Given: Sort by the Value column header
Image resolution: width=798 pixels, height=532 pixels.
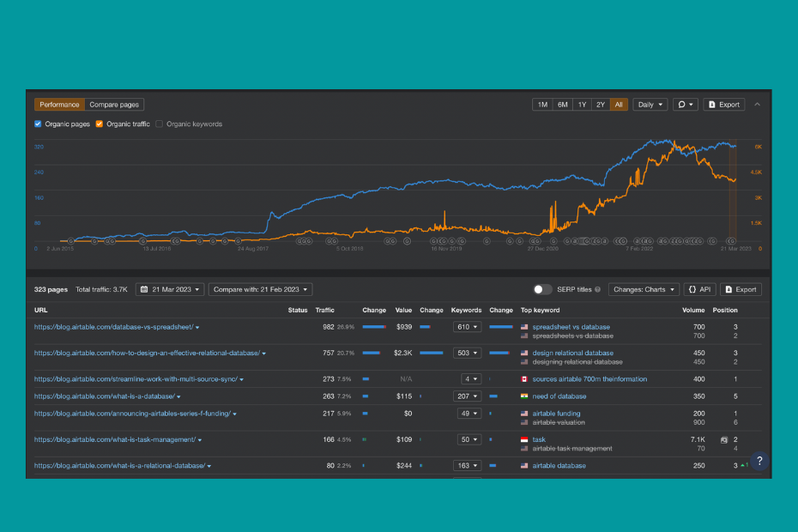Looking at the screenshot, I should coord(403,310).
